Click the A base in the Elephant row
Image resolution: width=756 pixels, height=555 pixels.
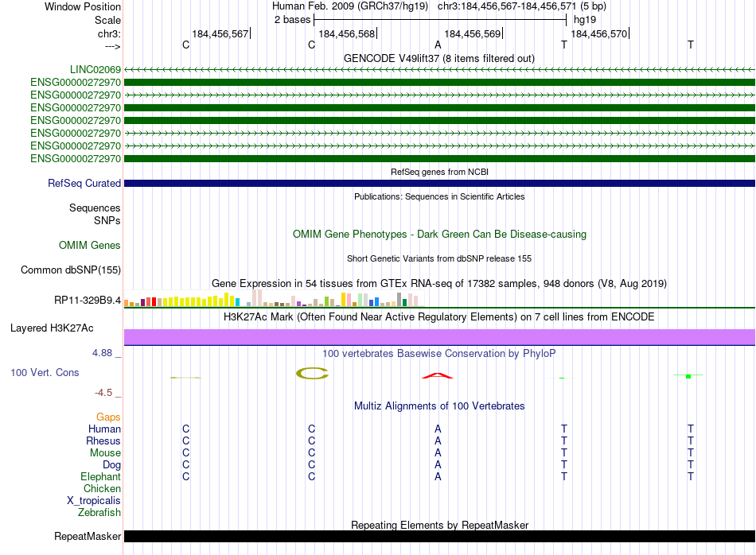[x=438, y=476]
